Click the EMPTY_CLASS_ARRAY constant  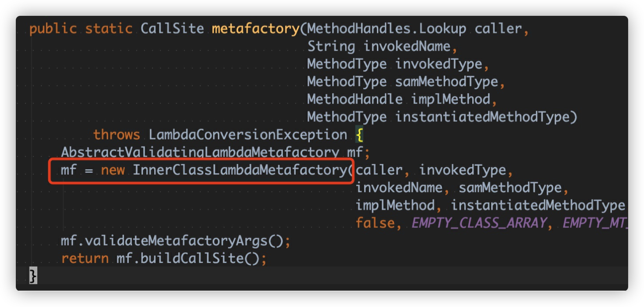(479, 223)
